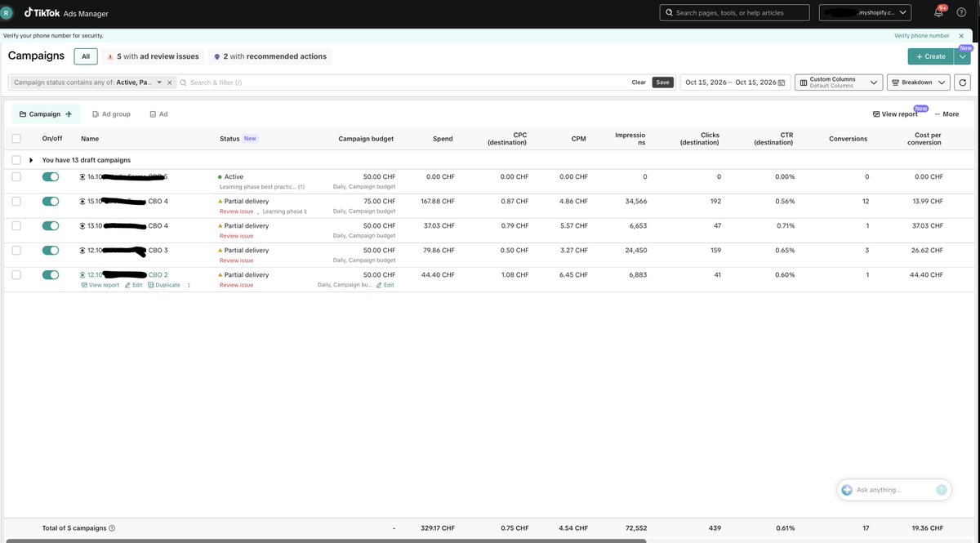The image size is (980, 543).
Task: Edit the budget of the CBO 2 campaign
Action: click(x=385, y=285)
